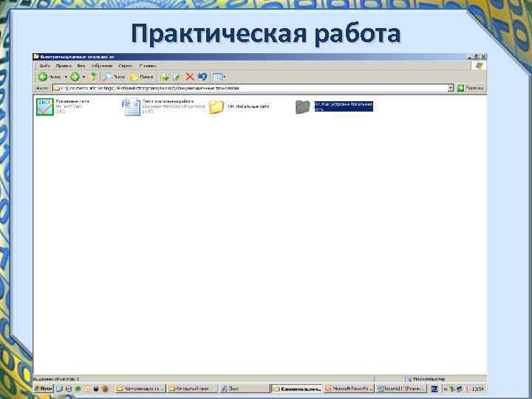The height and width of the screenshot is (399, 532).
Task: Click the Copy To toolbar icon
Action: tap(177, 77)
